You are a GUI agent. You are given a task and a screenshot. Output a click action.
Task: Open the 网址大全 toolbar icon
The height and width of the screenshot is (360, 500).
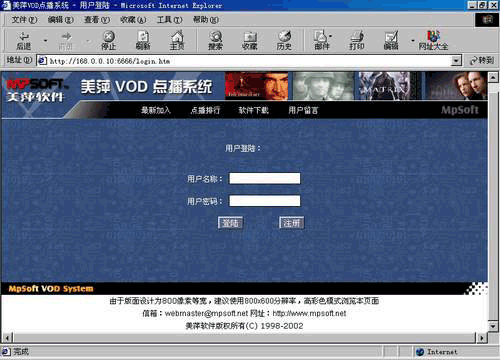point(433,40)
